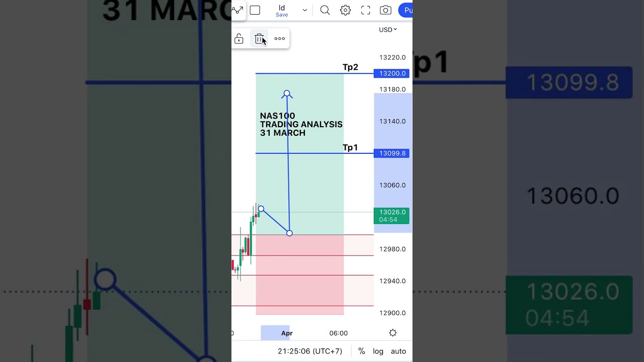Screen dimensions: 644x362
Task: Open the USD currency dropdown
Action: pos(388,30)
